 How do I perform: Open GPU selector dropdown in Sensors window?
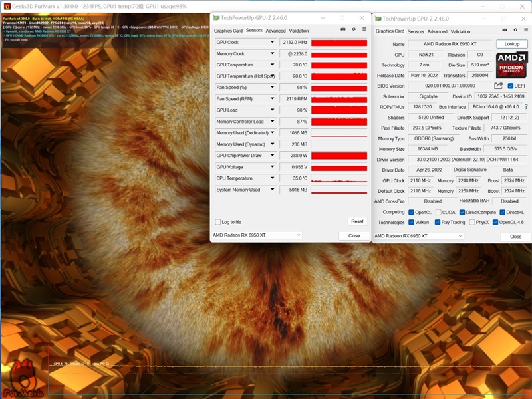[257, 235]
